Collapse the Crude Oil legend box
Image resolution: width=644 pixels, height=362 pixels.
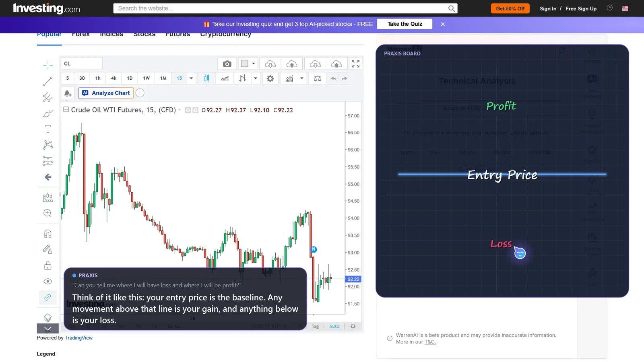(x=66, y=109)
